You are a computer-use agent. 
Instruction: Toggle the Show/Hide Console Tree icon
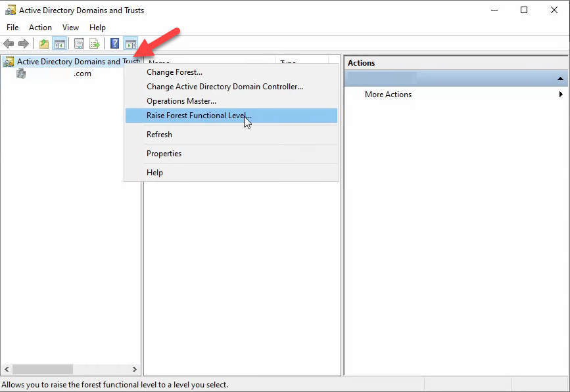60,44
